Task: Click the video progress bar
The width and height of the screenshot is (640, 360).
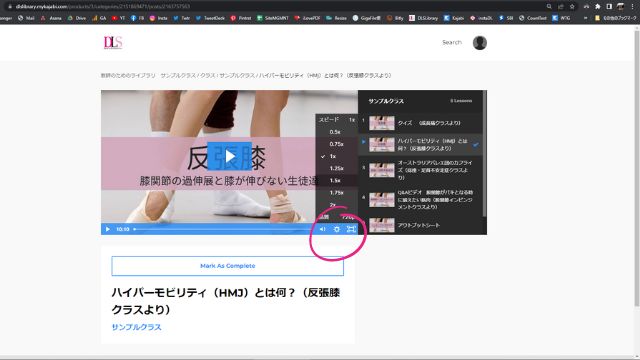Action: click(x=222, y=229)
